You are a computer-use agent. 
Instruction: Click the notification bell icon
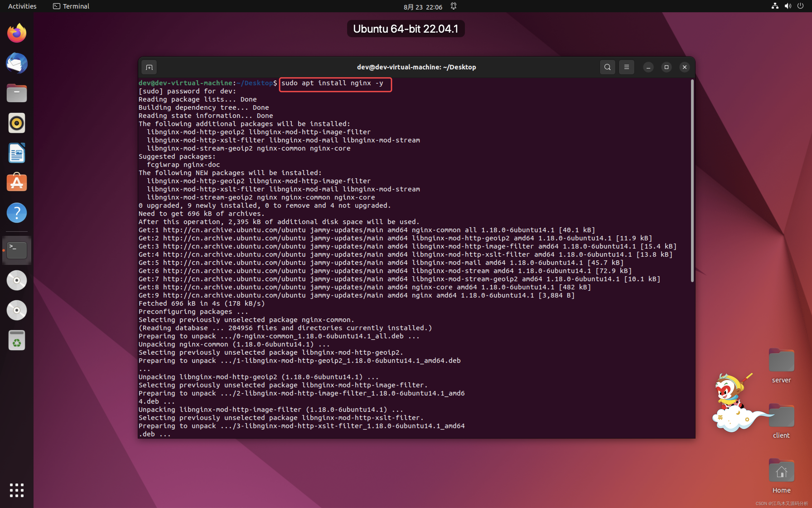coord(454,6)
